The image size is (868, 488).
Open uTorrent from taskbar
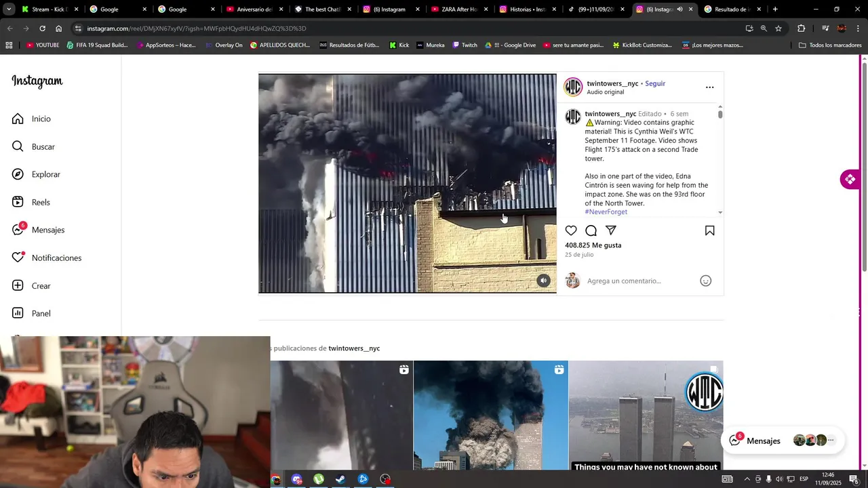pyautogui.click(x=319, y=479)
